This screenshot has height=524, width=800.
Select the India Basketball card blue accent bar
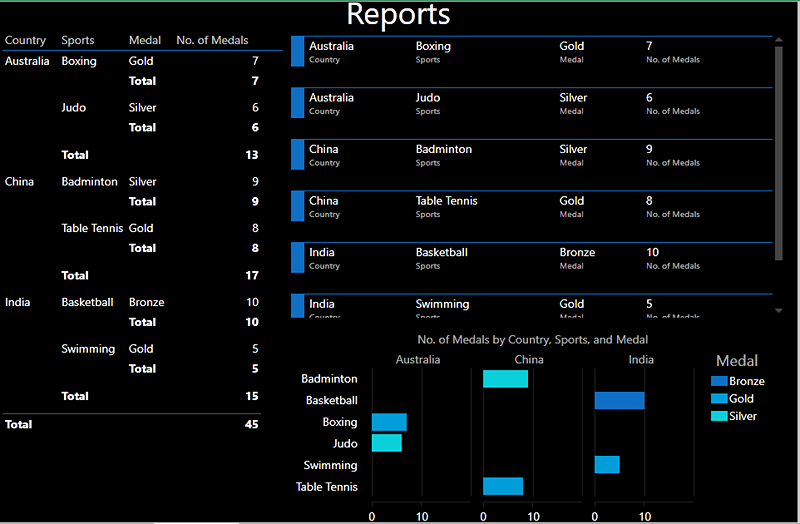click(x=297, y=258)
